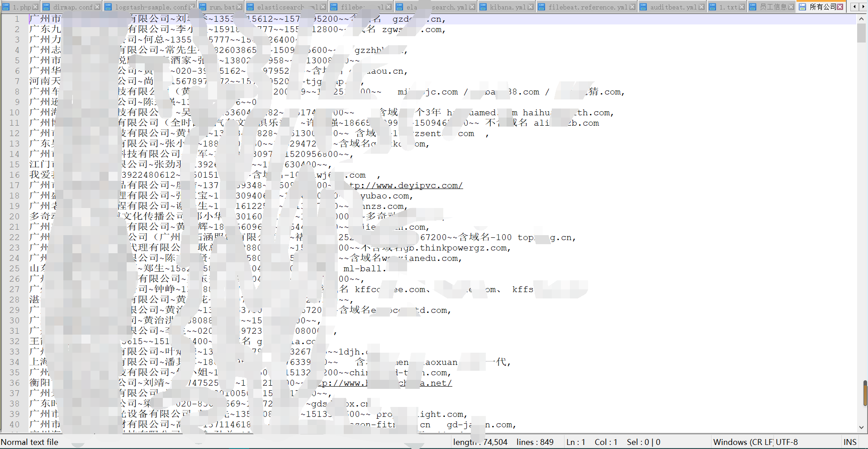
Task: Select line number 17 in the margin
Action: (14, 185)
